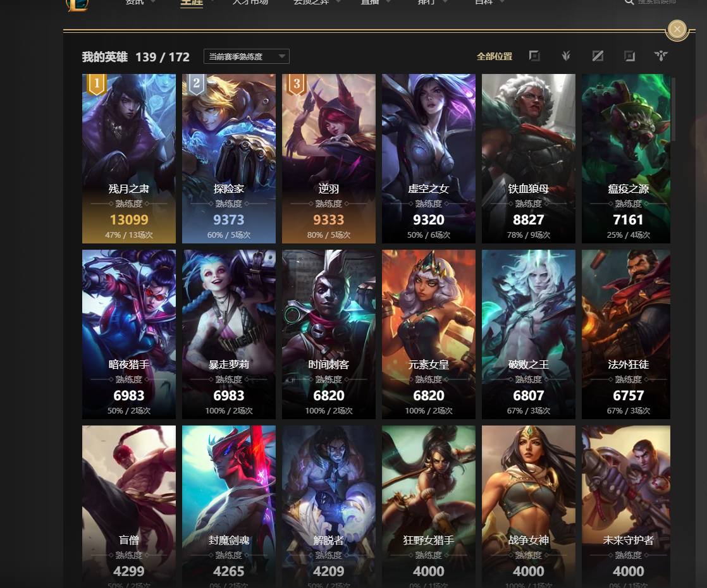
Task: Close the hero panel with the gold X
Action: [x=677, y=30]
